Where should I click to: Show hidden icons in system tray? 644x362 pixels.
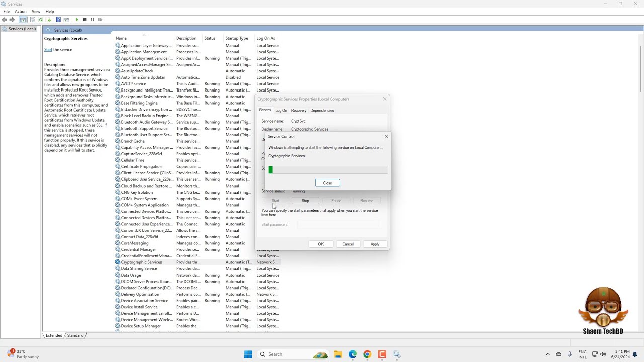(548, 354)
